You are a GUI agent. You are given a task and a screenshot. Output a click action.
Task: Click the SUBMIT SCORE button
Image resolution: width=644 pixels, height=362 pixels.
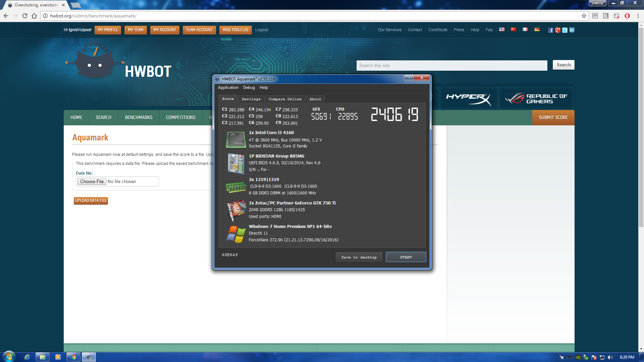(553, 118)
